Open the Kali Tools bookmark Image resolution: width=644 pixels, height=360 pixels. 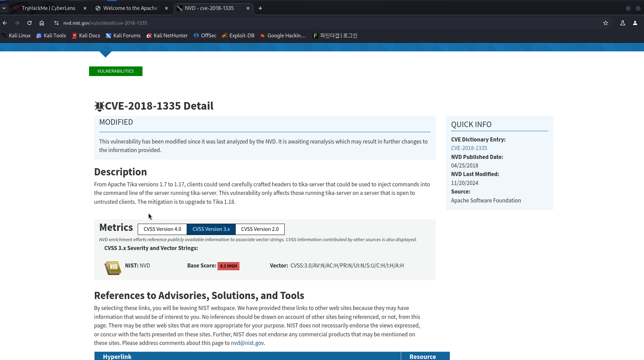51,36
